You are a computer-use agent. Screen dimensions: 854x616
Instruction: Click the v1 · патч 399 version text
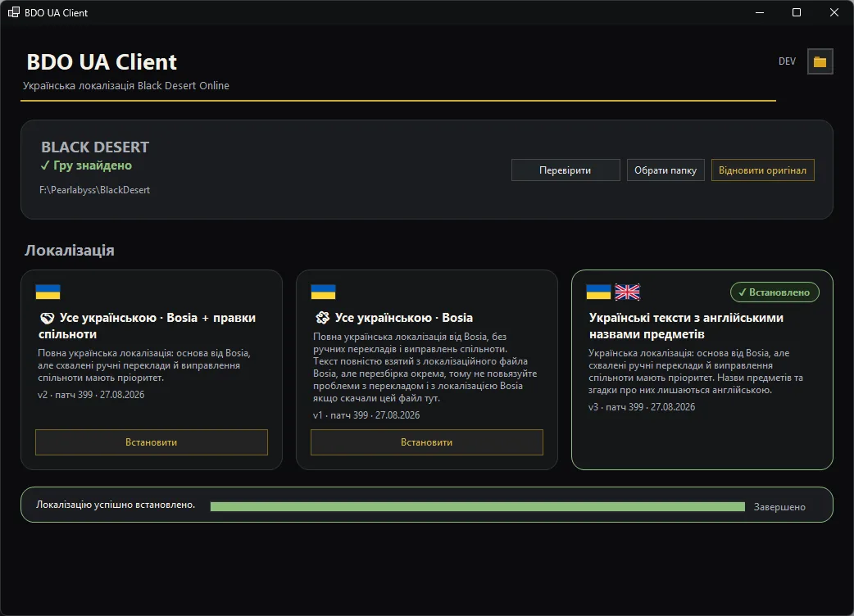coord(366,415)
